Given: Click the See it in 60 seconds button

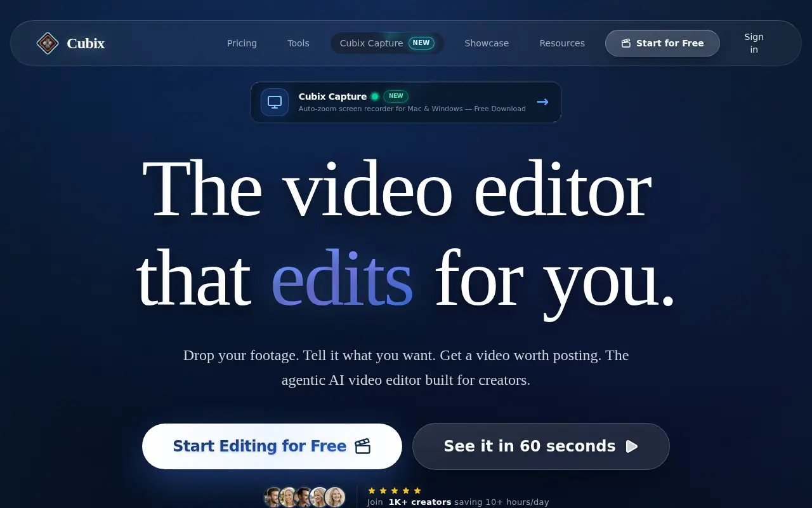Looking at the screenshot, I should point(541,446).
